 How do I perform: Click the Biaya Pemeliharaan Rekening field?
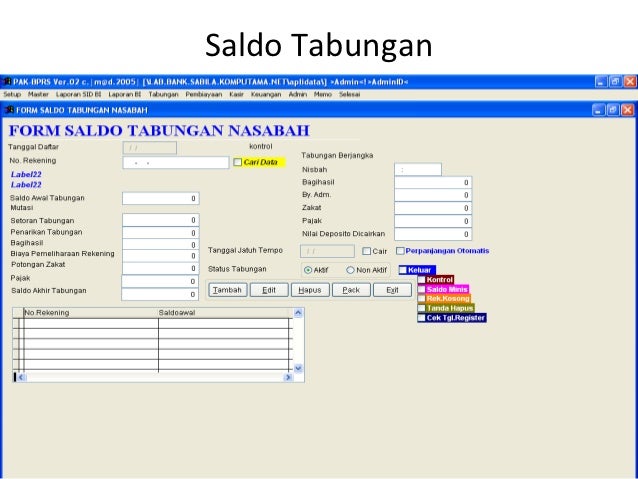(161, 256)
